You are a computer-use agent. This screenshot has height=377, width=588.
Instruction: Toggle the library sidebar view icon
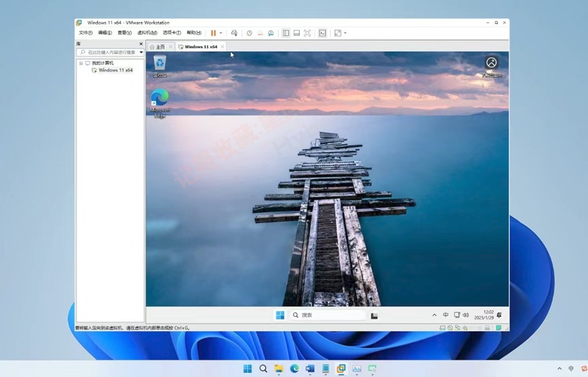point(285,33)
